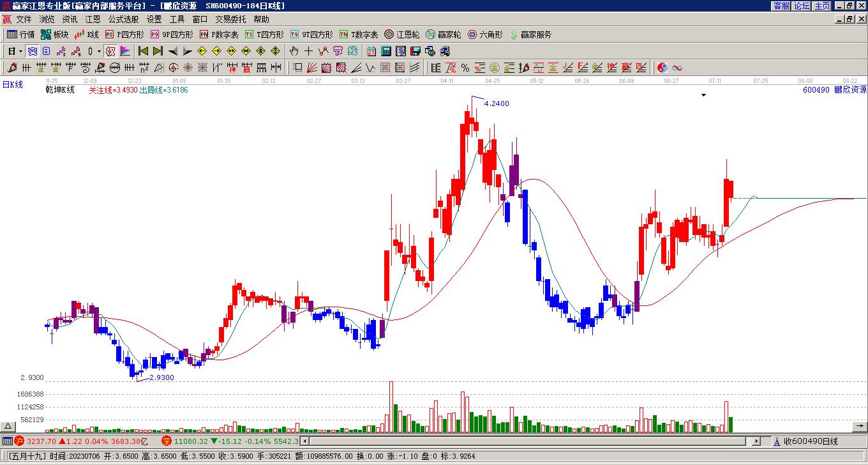Image resolution: width=868 pixels, height=465 pixels.
Task: Click the 2.9300 low price label
Action: pos(161,377)
